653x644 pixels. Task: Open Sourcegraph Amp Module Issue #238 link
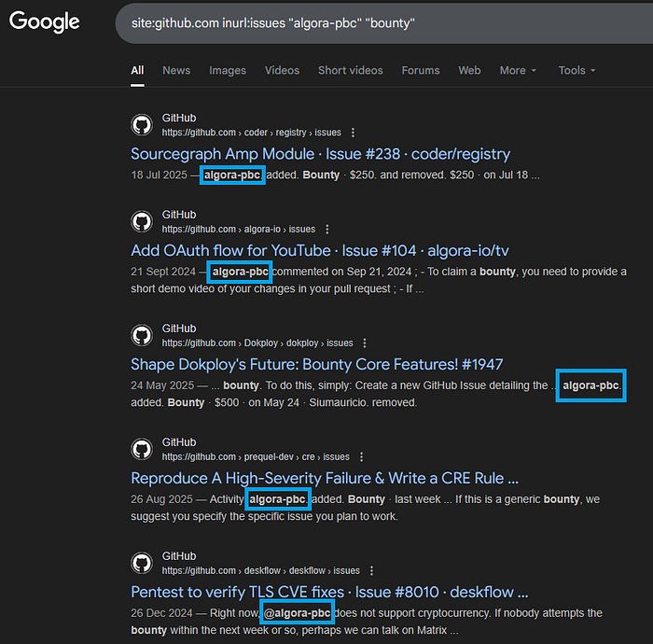320,154
